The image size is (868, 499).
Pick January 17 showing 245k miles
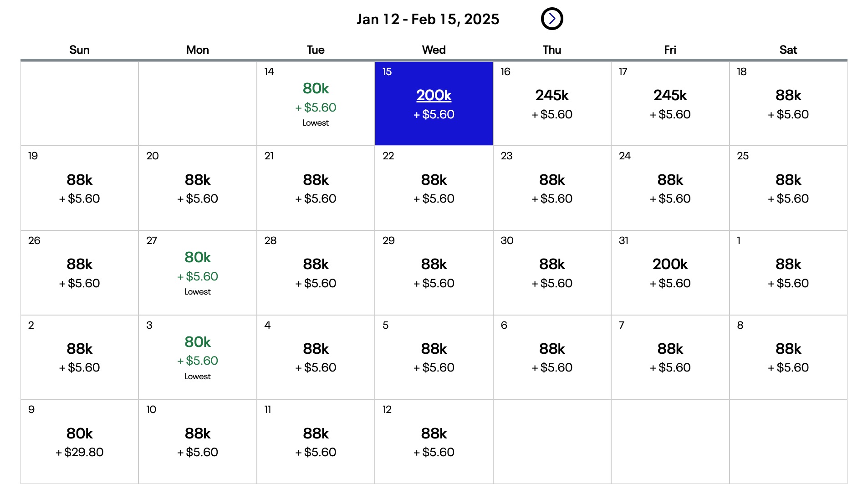(x=669, y=103)
